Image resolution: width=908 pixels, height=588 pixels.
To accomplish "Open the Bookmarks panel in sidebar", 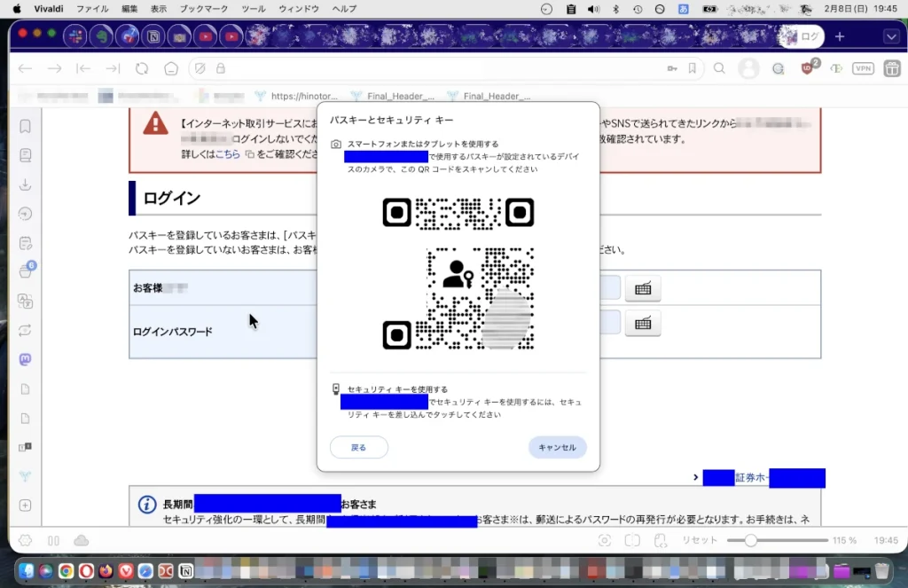I will tap(26, 126).
